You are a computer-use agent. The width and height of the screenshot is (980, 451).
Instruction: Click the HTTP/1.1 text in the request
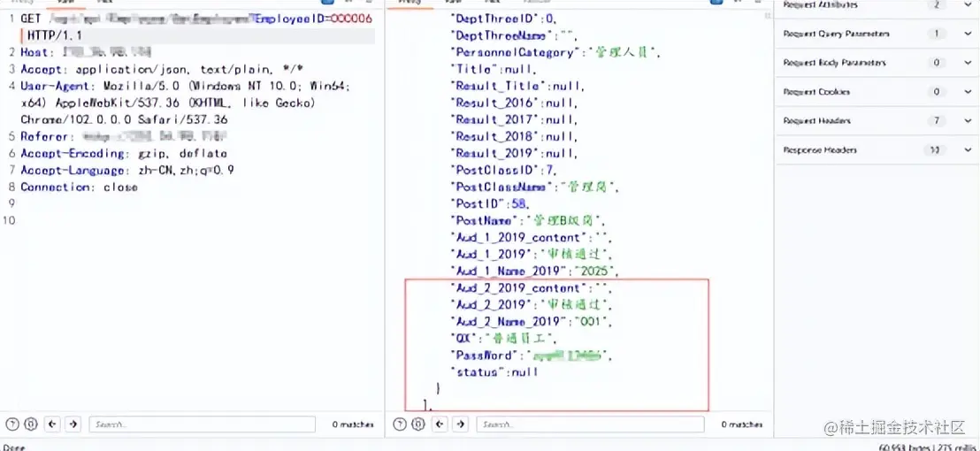[54, 35]
